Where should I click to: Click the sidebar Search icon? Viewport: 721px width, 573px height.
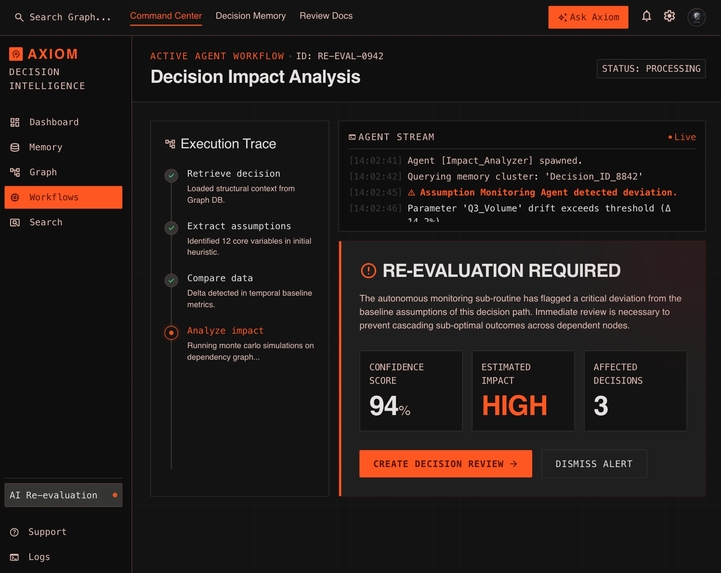pyautogui.click(x=15, y=223)
